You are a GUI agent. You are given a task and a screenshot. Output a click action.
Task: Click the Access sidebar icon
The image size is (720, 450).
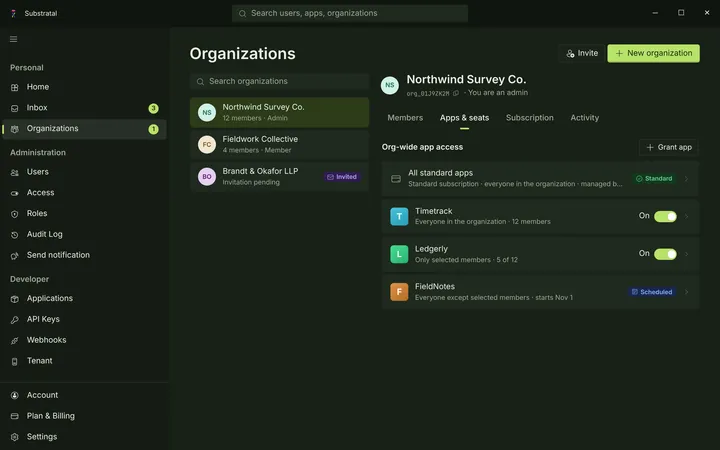15,193
